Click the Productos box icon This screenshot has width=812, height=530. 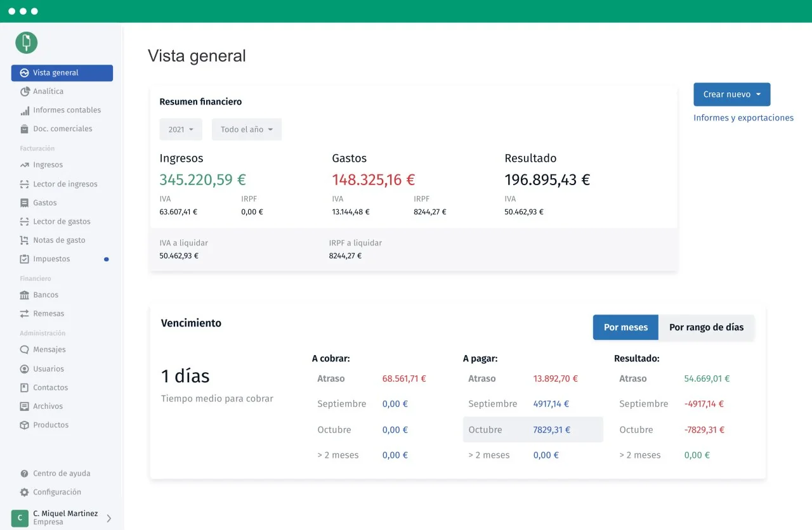25,425
